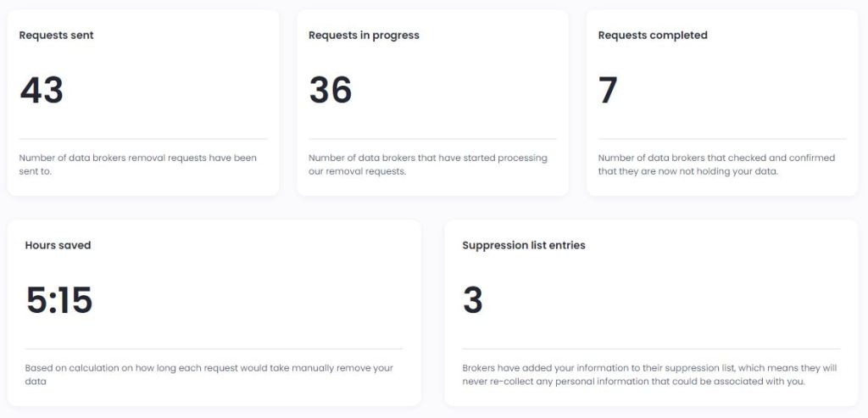Click the divider line in Requests sent card

142,139
